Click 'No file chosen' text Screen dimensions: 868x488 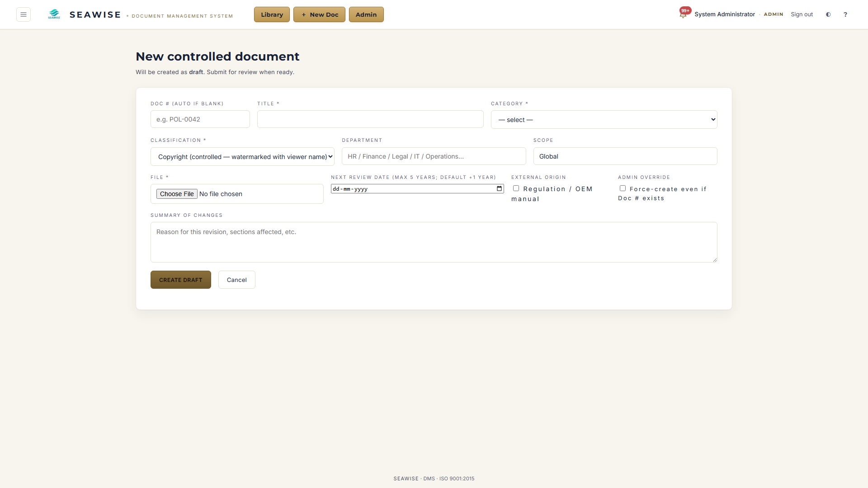(221, 194)
